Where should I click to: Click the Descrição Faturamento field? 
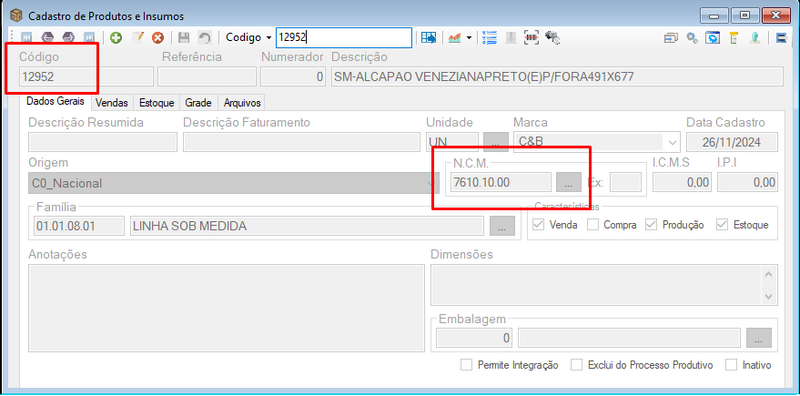302,142
